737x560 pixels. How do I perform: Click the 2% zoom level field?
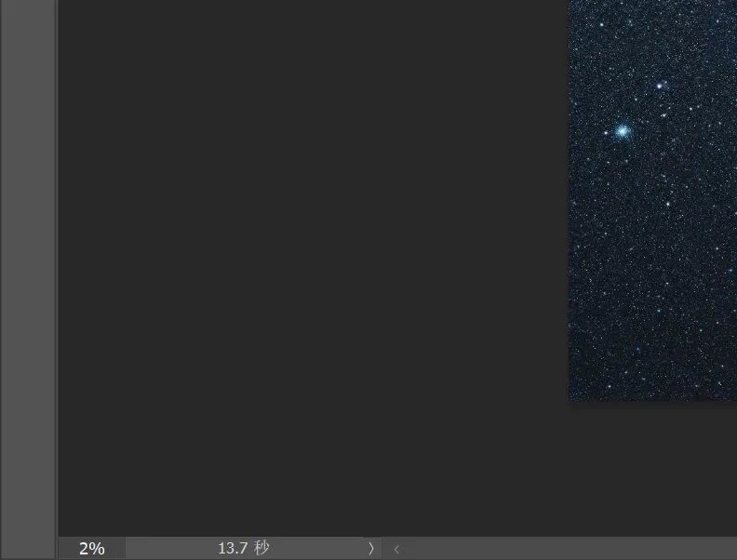[91, 549]
